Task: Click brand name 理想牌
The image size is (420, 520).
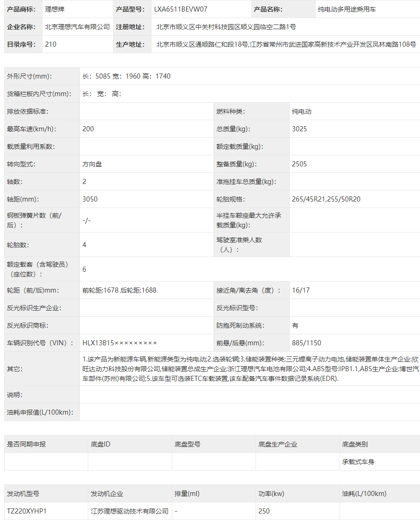Action: [55, 9]
